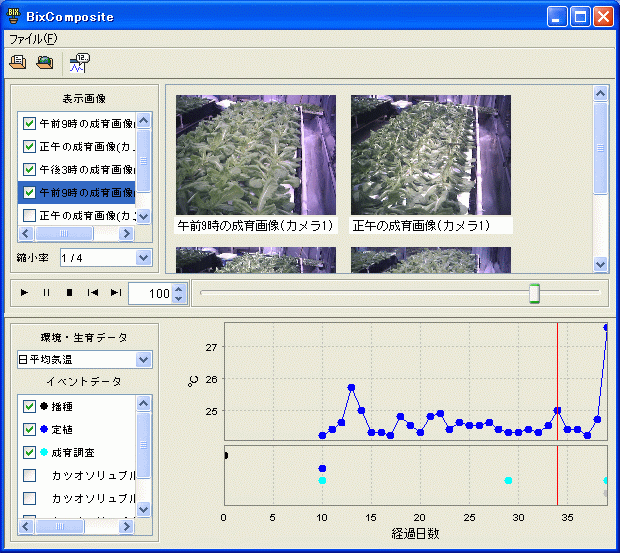
Task: Click the first open-file toolbar icon
Action: point(18,63)
